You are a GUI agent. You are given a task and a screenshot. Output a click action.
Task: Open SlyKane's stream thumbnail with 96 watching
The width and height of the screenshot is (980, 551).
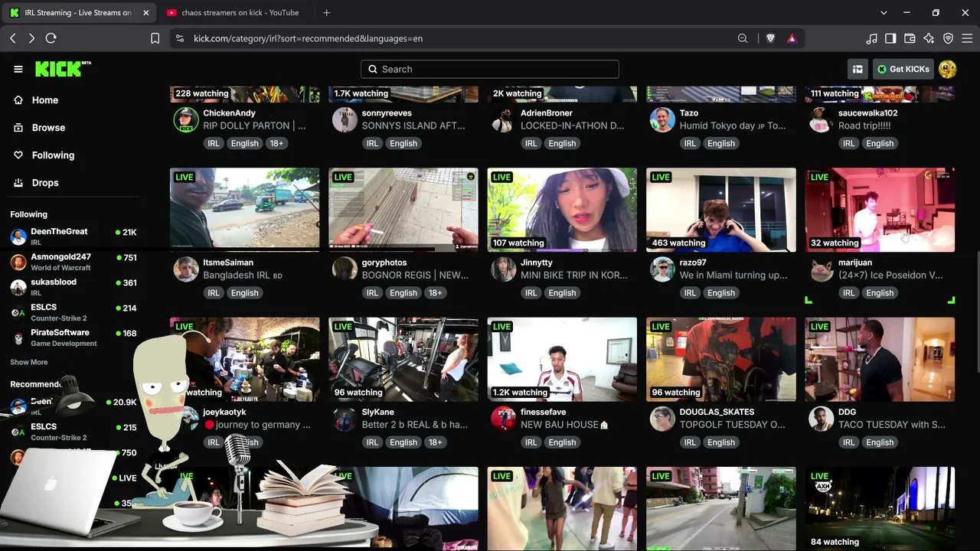(x=403, y=360)
